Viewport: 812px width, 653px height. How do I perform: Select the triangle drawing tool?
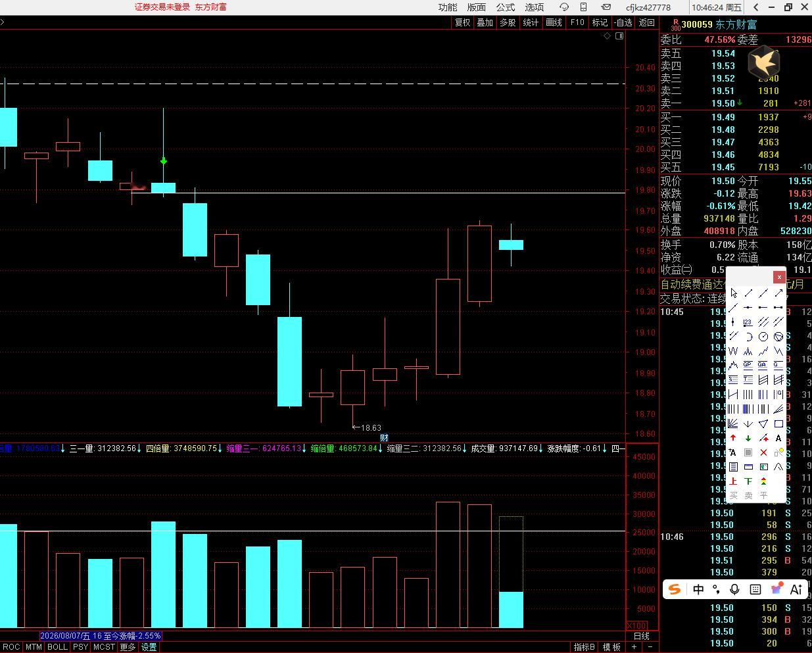pyautogui.click(x=763, y=423)
